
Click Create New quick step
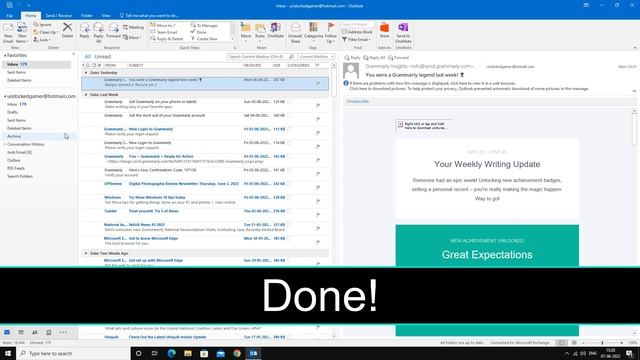point(204,39)
